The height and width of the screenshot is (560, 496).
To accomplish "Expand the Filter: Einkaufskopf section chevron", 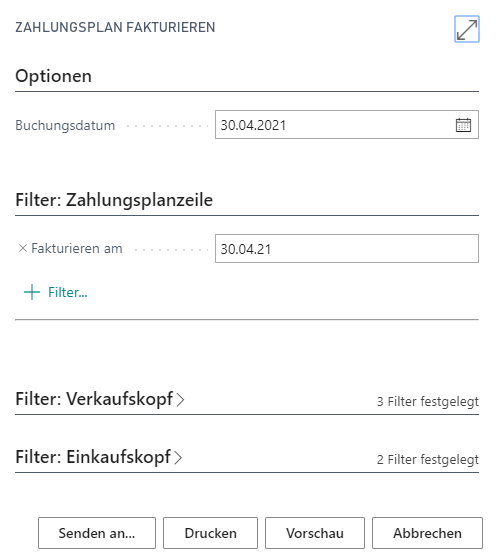I will (178, 457).
